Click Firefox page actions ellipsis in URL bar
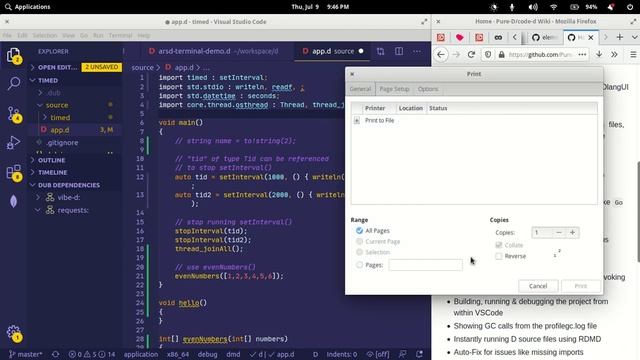The height and width of the screenshot is (360, 640). point(582,54)
